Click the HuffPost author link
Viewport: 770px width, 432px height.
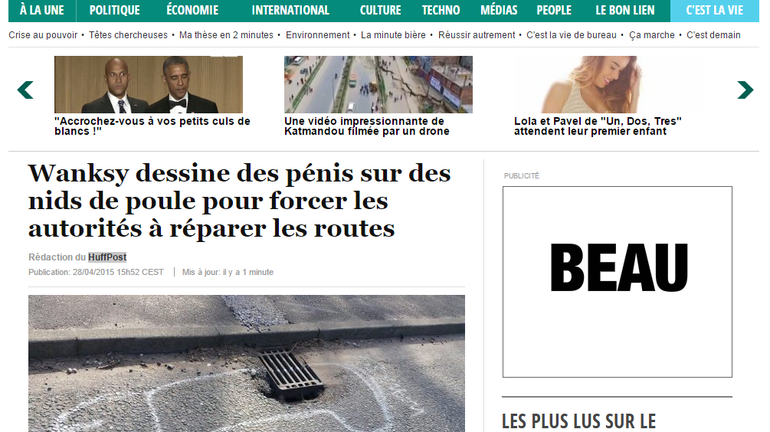pos(107,257)
